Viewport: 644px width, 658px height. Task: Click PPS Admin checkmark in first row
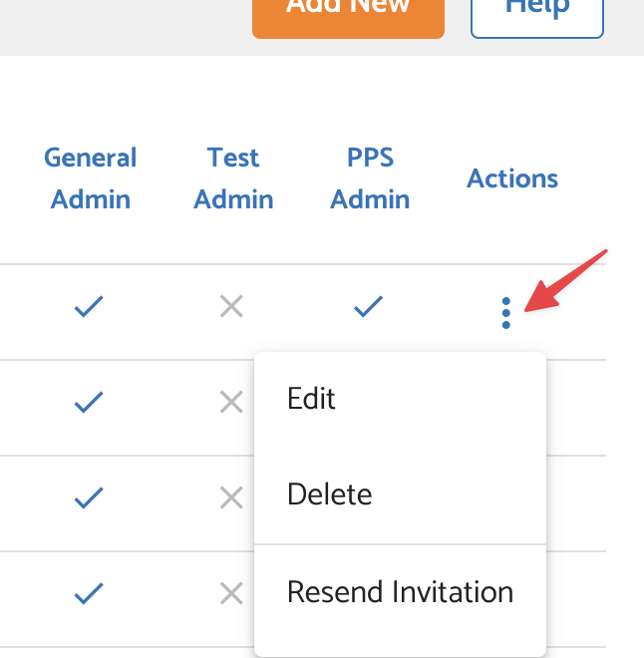point(369,309)
